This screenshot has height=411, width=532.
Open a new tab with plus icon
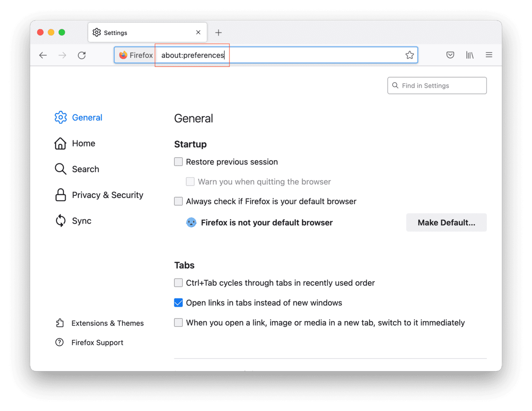[x=218, y=33]
